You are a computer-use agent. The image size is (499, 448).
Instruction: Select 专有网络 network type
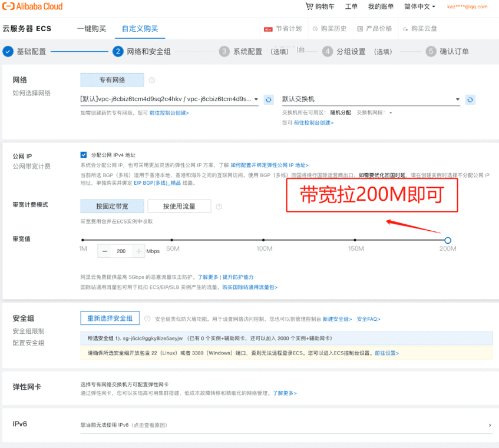click(112, 80)
